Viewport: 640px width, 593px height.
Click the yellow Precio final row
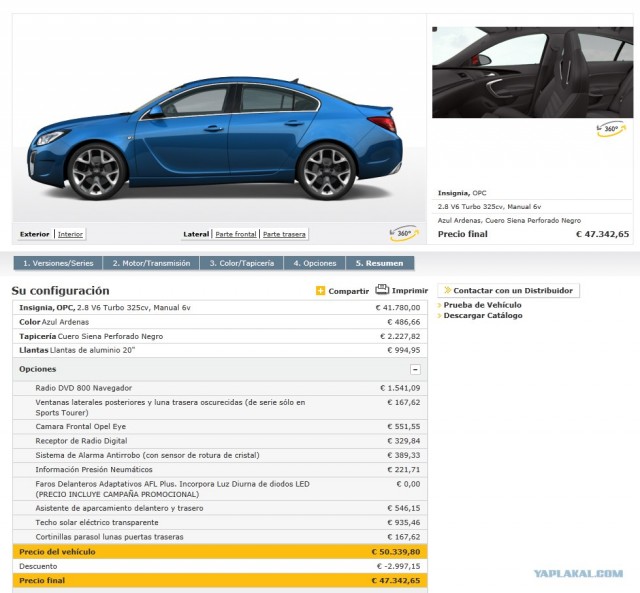[220, 580]
